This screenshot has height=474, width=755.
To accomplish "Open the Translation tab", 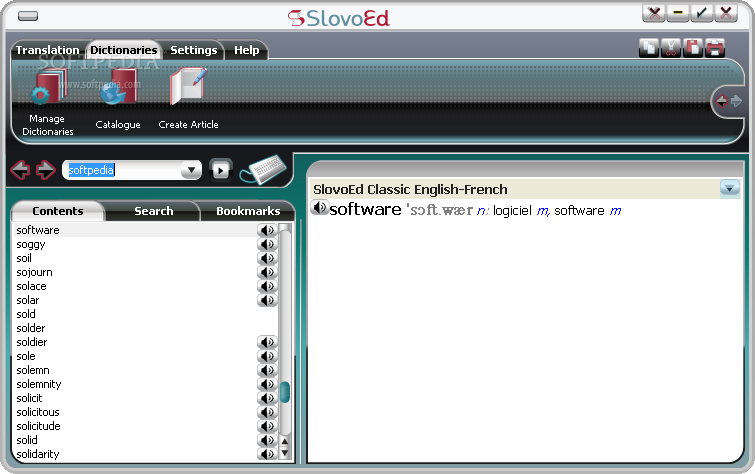I will coord(47,50).
